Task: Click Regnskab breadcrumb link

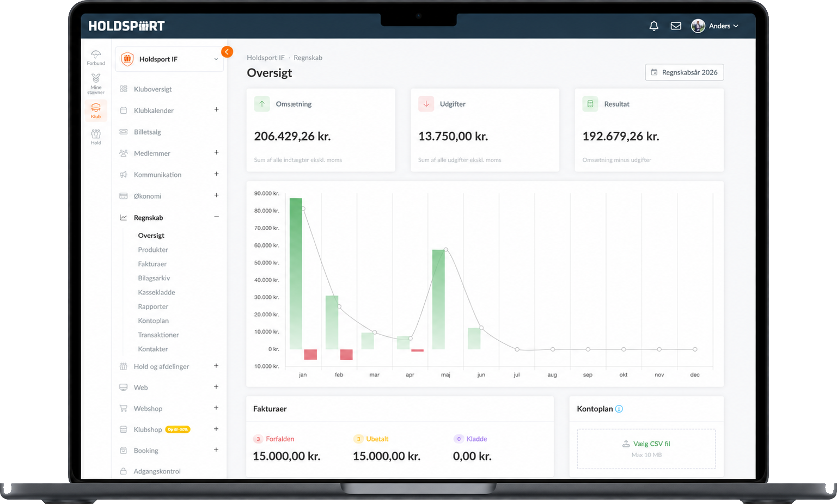Action: 308,58
